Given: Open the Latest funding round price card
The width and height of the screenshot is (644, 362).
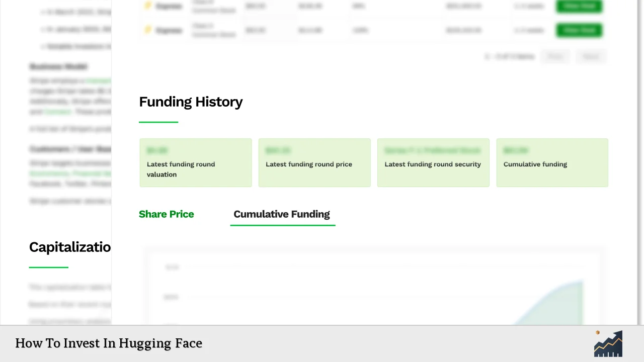Looking at the screenshot, I should [x=314, y=163].
